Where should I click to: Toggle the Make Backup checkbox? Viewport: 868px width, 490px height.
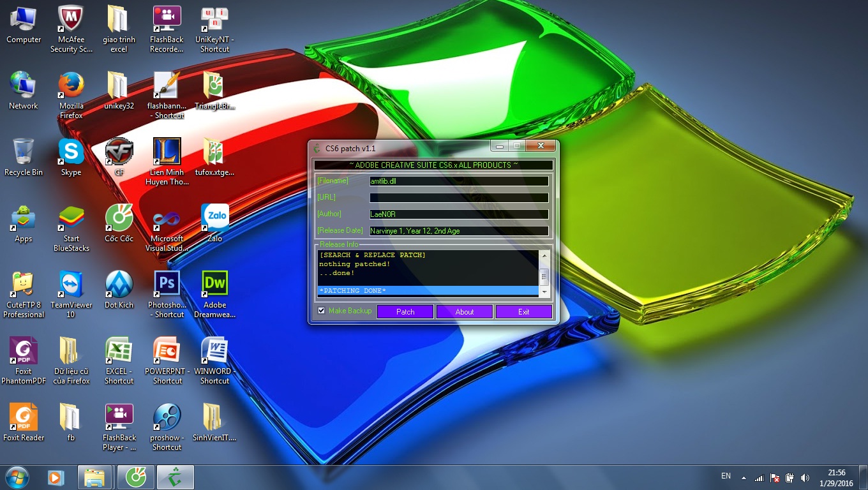[x=322, y=311]
